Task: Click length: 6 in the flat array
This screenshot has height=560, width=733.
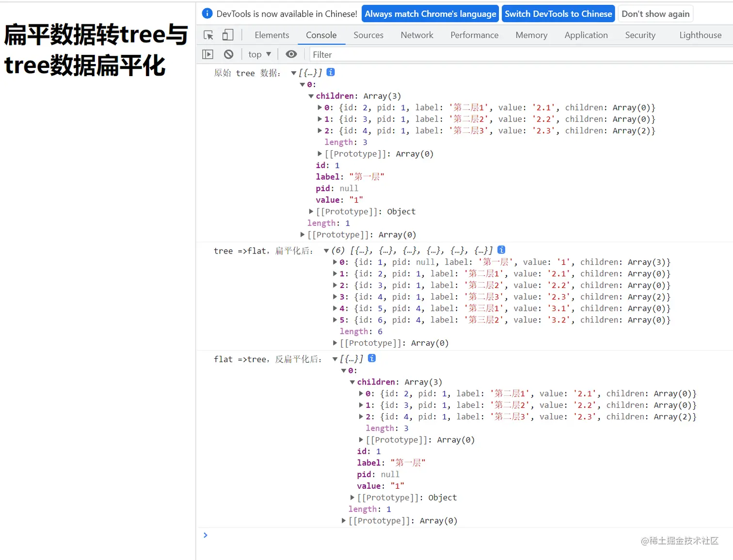Action: pos(361,331)
